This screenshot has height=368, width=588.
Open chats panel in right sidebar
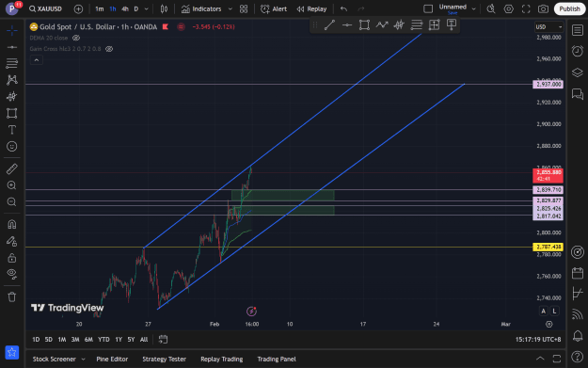tap(578, 94)
